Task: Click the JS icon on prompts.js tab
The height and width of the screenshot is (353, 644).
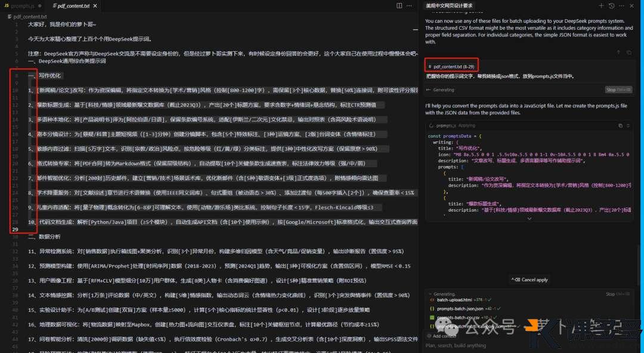Action: 6,6
